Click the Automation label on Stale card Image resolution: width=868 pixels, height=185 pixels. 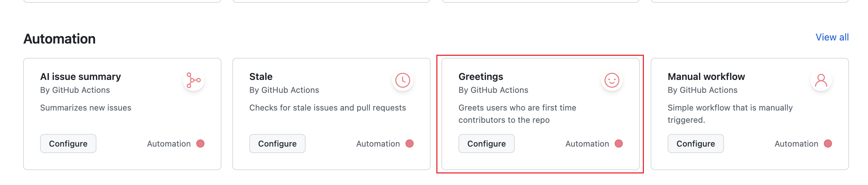[x=378, y=144]
